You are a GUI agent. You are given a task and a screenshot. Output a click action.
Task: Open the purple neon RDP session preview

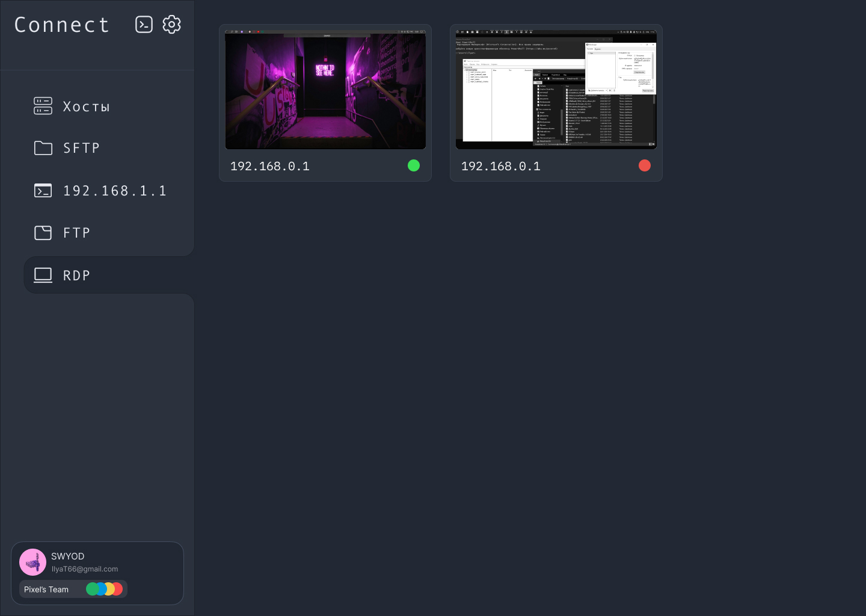325,91
